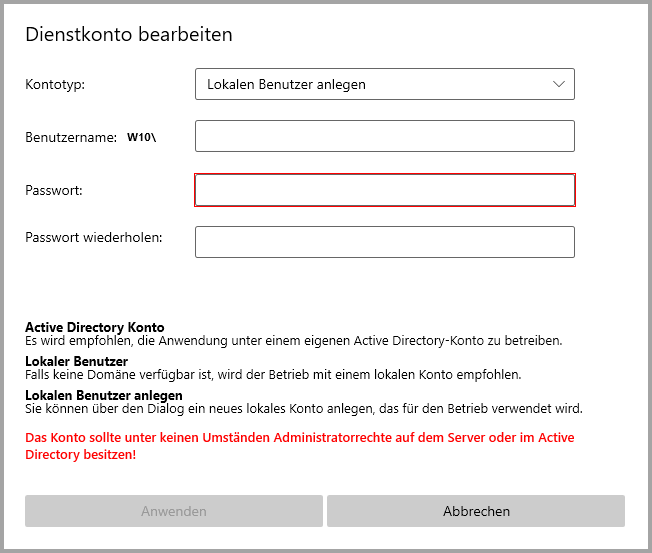The image size is (652, 553).
Task: Click the 'Kontotyp:' label
Action: click(55, 85)
